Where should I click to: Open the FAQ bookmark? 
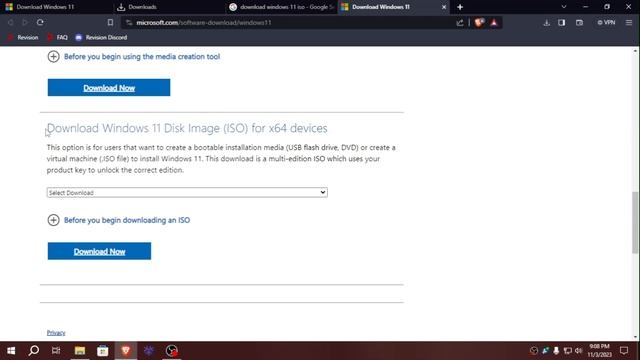click(57, 38)
